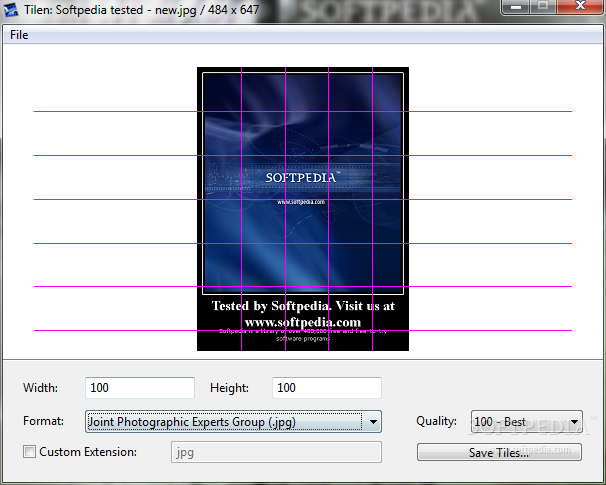The width and height of the screenshot is (606, 485).
Task: Click the Height label
Action: [230, 388]
